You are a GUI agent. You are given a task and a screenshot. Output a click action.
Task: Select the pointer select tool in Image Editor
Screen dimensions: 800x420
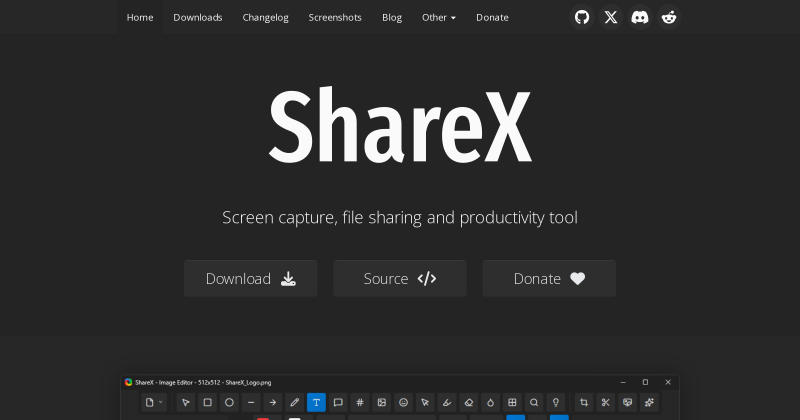(186, 402)
